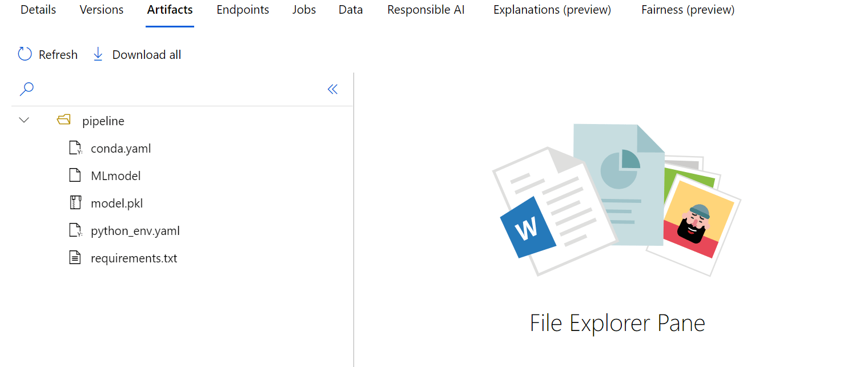Viewport: 868px width, 367px height.
Task: Click the document icon next to MLmodel
Action: [x=75, y=175]
